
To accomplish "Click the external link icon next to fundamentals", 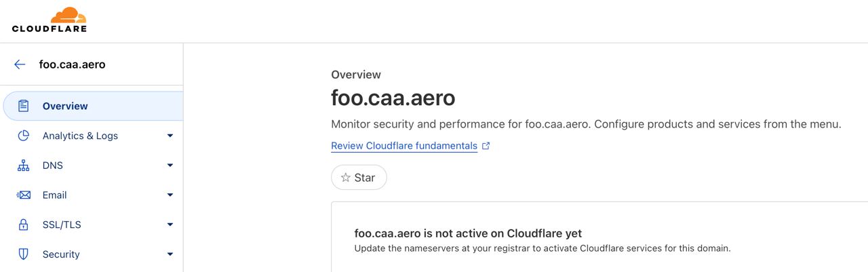I will tap(486, 146).
